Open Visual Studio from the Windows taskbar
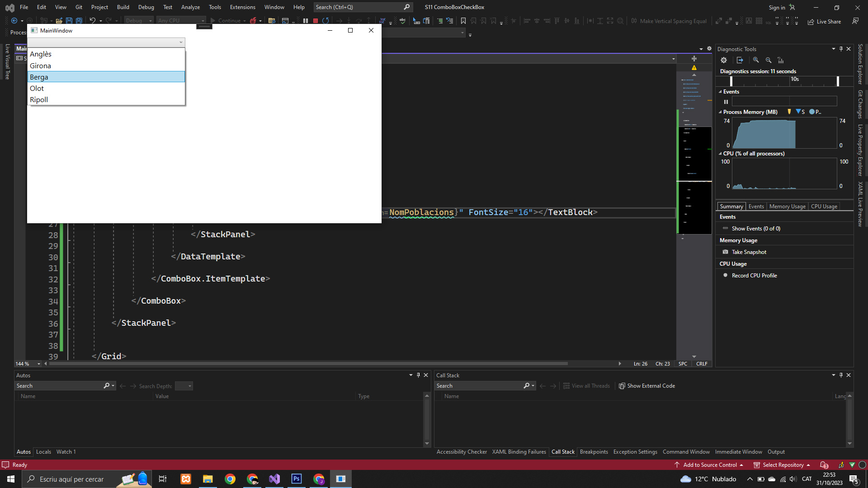Screen dimensions: 868x488 [274, 479]
